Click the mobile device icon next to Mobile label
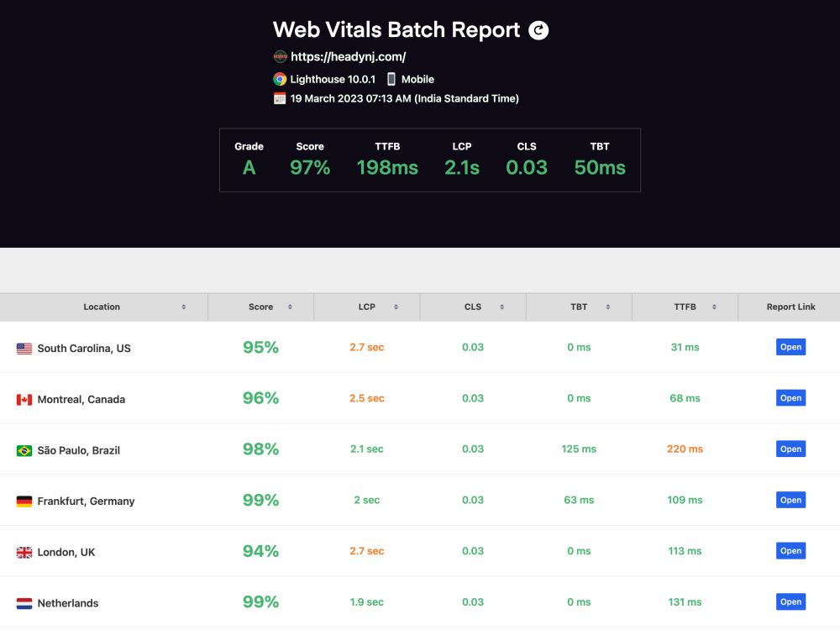The height and width of the screenshot is (630, 840). coord(390,78)
